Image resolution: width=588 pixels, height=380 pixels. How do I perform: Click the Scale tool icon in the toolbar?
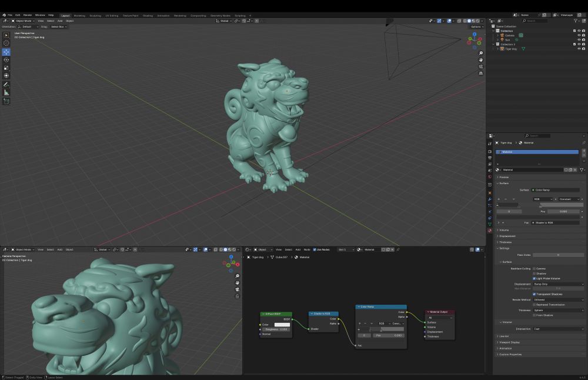click(6, 68)
